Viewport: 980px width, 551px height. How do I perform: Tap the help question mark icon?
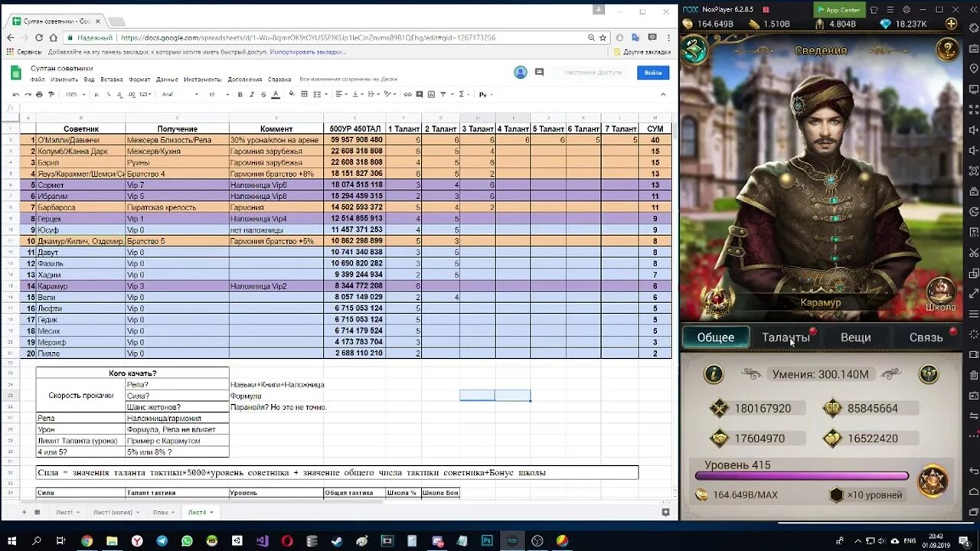point(948,50)
